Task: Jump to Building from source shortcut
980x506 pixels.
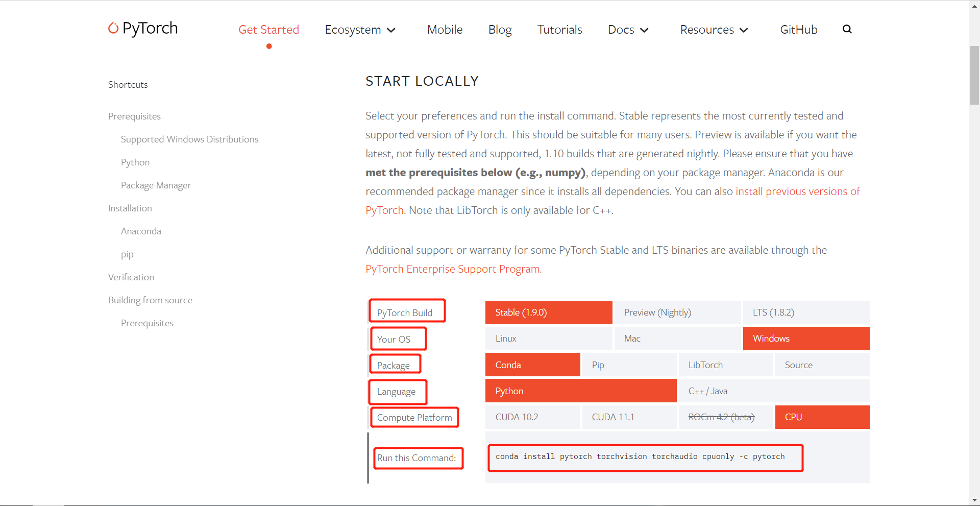Action: [150, 300]
